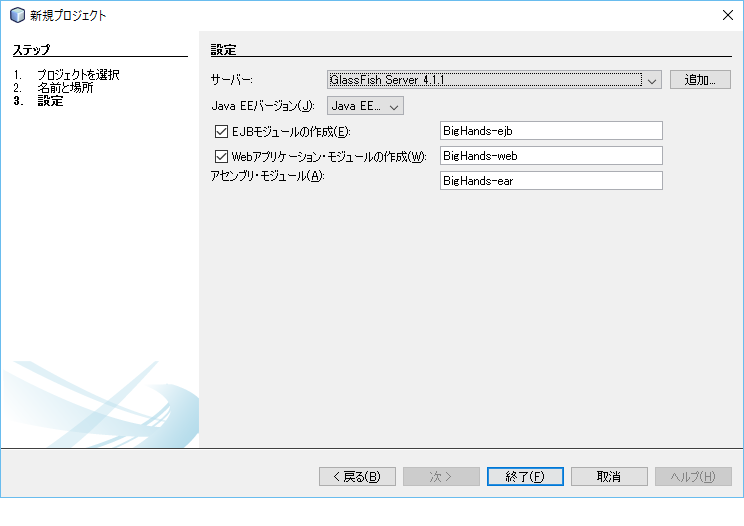Screen dimensions: 744x526
Task: Focus the BigHands-web text field
Action: pos(551,156)
